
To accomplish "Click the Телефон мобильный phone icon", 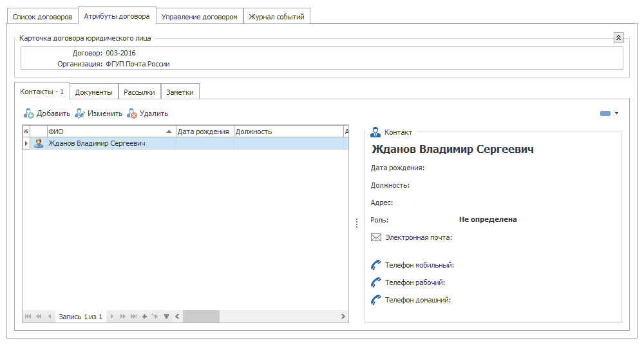I will pyautogui.click(x=376, y=265).
